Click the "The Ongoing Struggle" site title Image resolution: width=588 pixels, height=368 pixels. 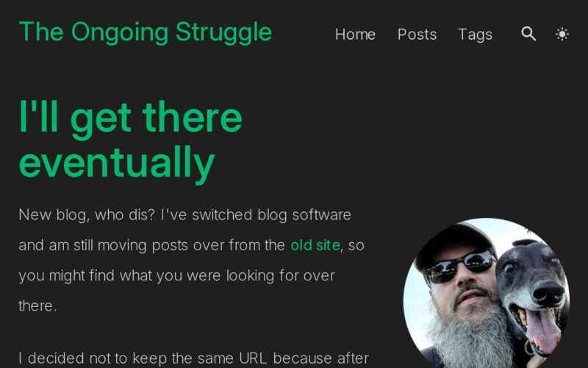[x=146, y=32]
